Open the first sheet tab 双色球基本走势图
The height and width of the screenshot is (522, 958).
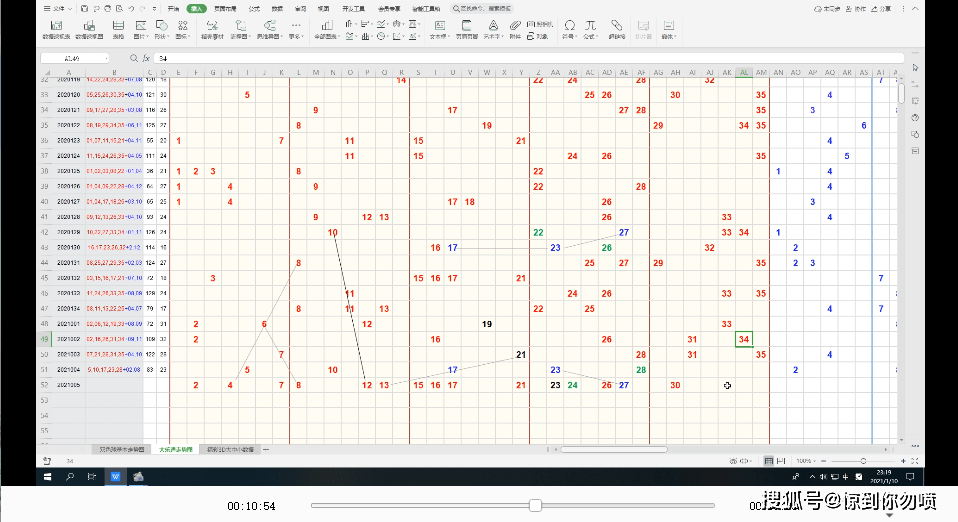(122, 449)
